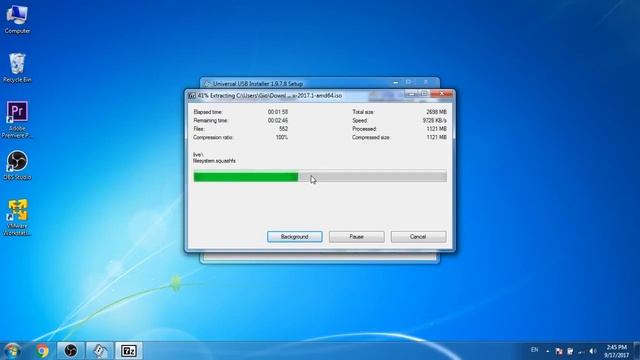640x360 pixels.
Task: Click the Compression ratio value 100%
Action: coord(282,138)
